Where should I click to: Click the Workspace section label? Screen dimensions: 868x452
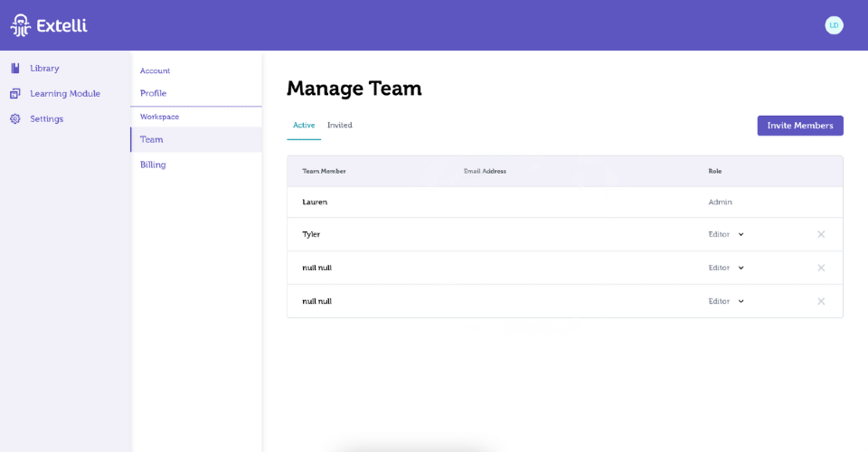(159, 117)
